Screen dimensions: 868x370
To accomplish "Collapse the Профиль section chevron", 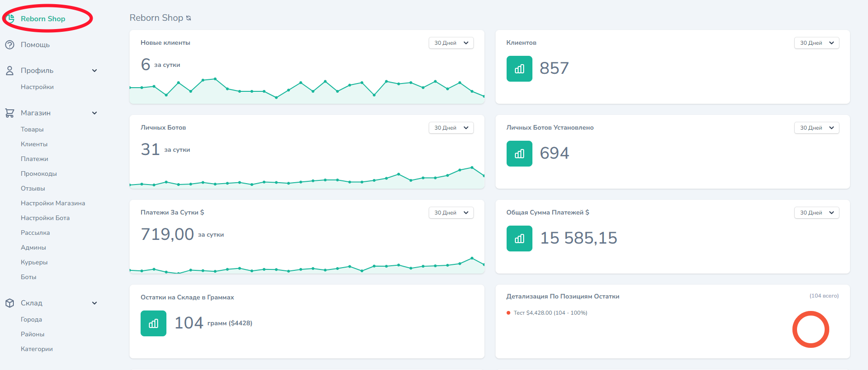I will pos(94,71).
